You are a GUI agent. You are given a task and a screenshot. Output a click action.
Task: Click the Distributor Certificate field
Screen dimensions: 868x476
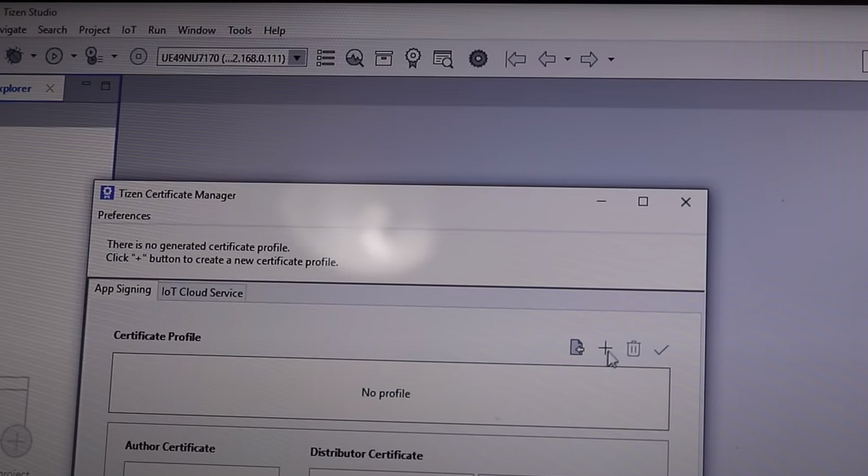click(x=392, y=473)
